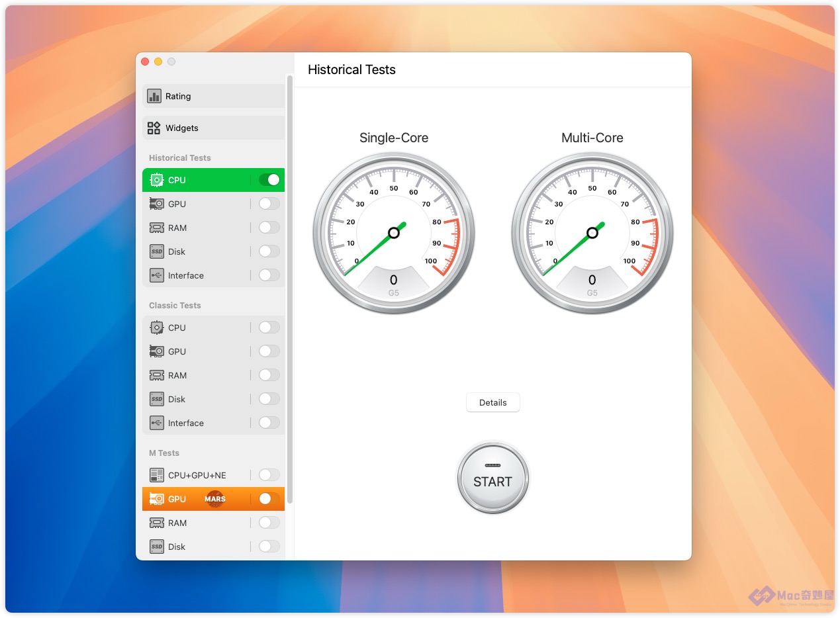Enable the Classic Tests RAM toggle
The width and height of the screenshot is (840, 618).
(269, 375)
